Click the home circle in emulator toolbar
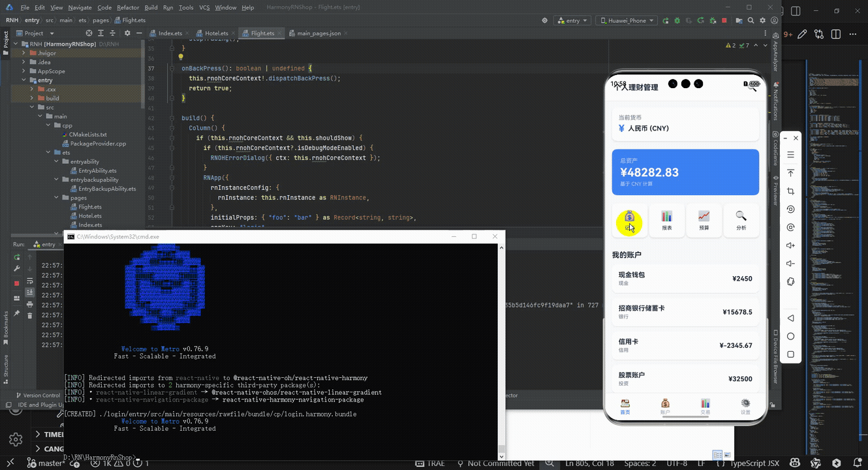The width and height of the screenshot is (868, 470). click(790, 336)
